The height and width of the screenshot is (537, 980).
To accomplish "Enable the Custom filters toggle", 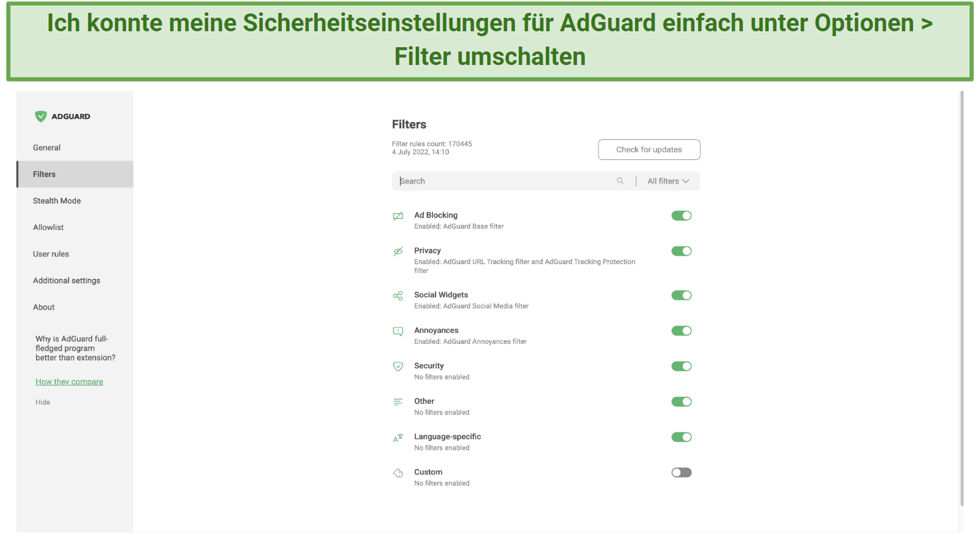I will click(681, 473).
